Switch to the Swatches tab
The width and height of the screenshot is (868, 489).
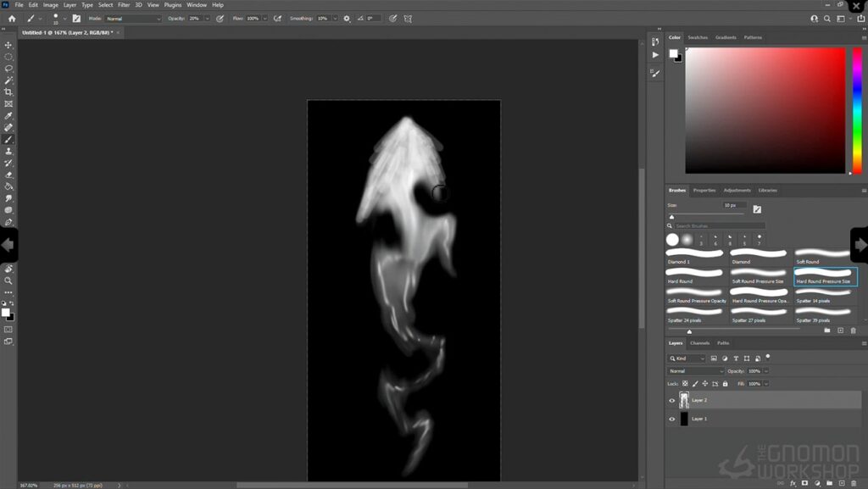698,37
